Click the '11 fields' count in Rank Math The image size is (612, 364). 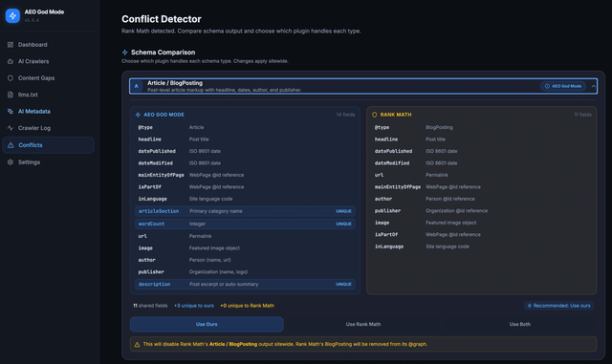coord(582,115)
